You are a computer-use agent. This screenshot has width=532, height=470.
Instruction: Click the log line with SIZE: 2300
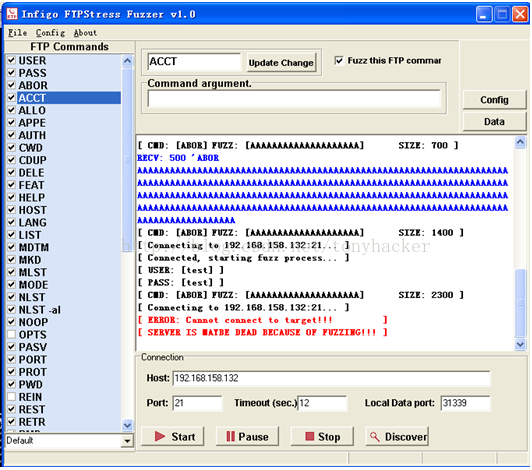[301, 295]
